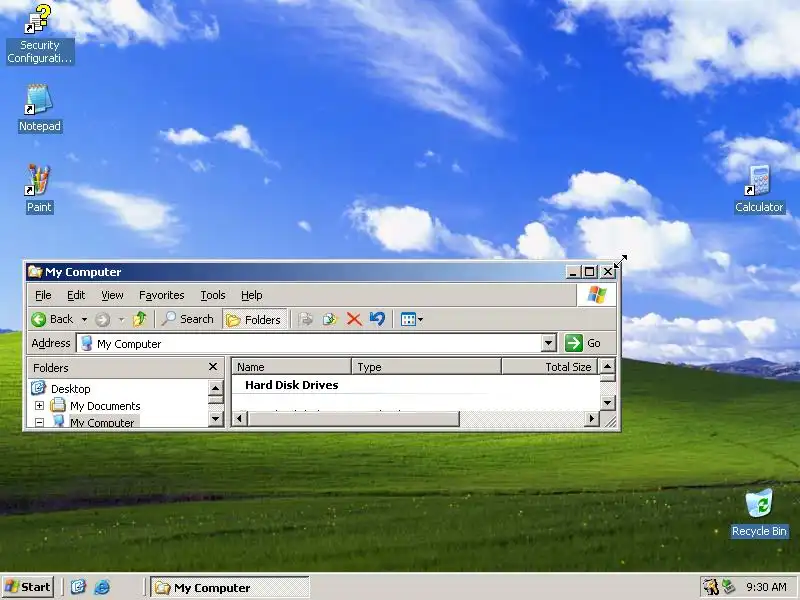Viewport: 800px width, 600px height.
Task: Click the network tray icon
Action: (728, 587)
